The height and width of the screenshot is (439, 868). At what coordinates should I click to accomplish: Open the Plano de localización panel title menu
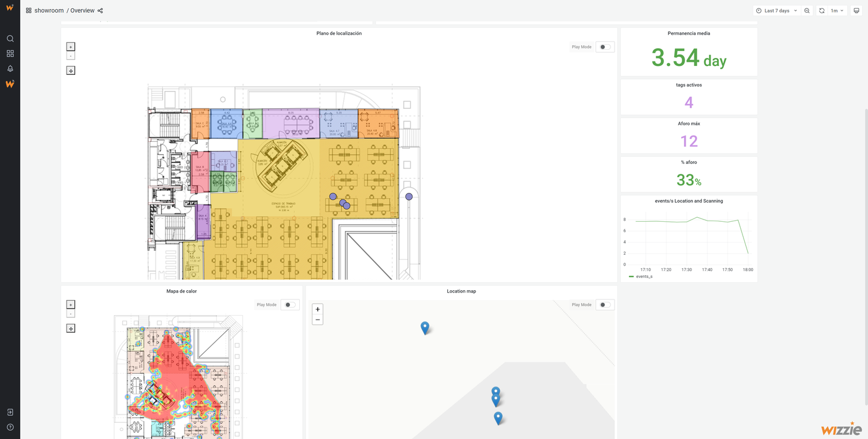pyautogui.click(x=339, y=33)
